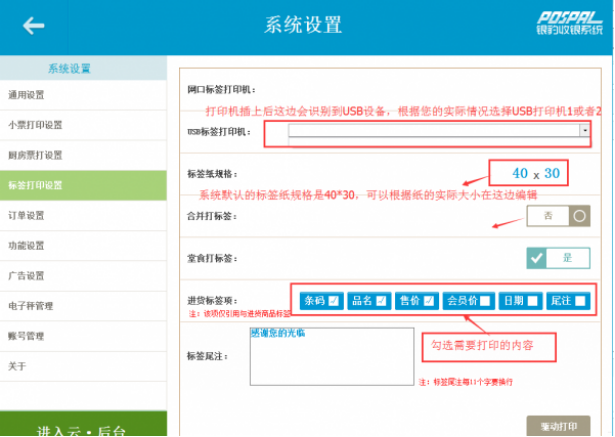This screenshot has width=615, height=437.
Task: Click the 驱动打印 button
Action: (x=557, y=427)
